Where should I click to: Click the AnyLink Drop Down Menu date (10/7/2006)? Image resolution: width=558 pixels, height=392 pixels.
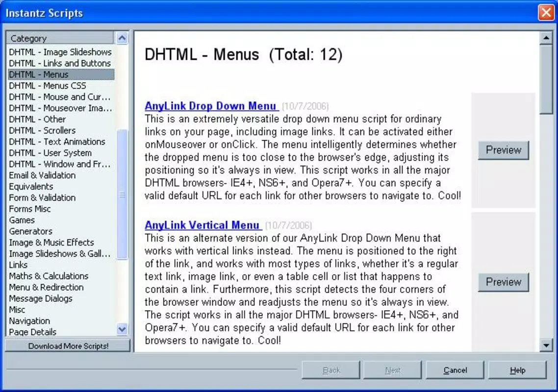[305, 106]
